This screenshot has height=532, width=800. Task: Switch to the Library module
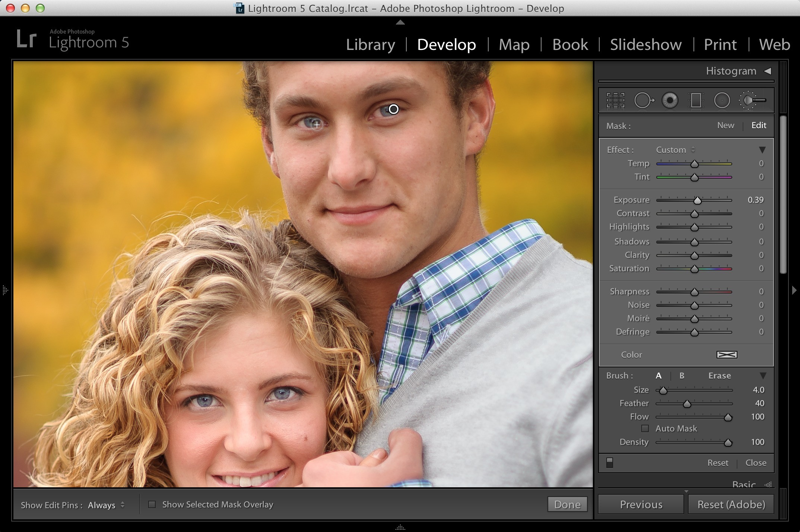pyautogui.click(x=370, y=44)
